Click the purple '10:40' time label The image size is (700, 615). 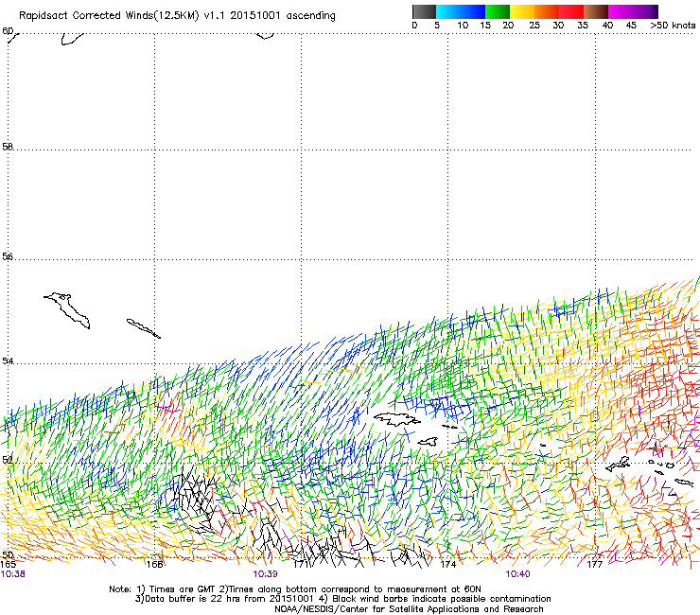click(x=517, y=574)
